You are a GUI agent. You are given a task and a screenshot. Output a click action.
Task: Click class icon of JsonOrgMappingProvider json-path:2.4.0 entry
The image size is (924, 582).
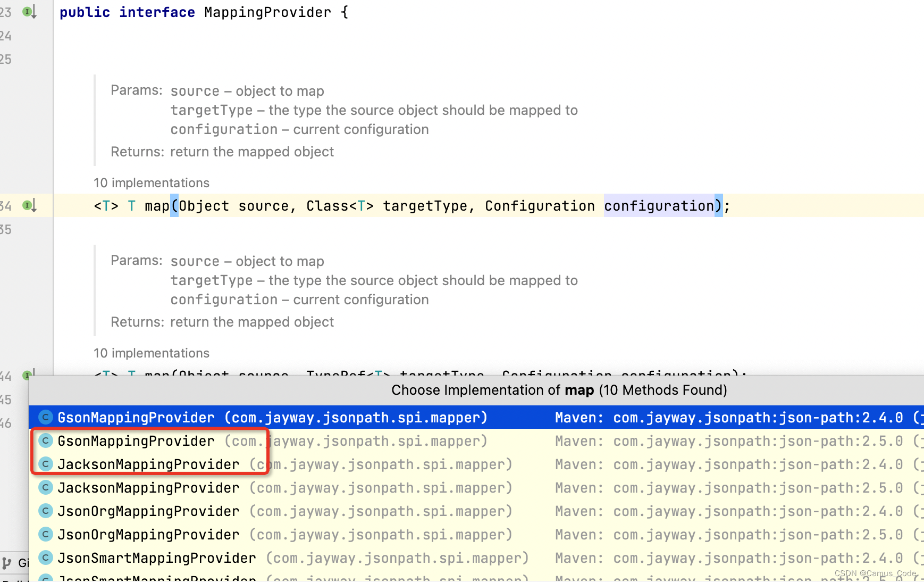[x=46, y=511]
